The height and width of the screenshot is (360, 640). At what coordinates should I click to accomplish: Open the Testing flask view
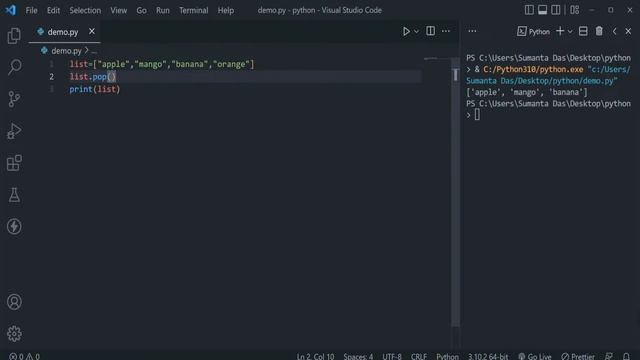coord(14,195)
